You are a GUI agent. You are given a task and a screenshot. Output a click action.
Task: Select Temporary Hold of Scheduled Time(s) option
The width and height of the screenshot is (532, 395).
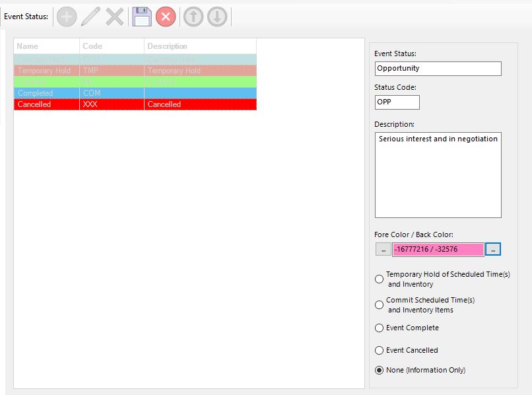tap(380, 279)
